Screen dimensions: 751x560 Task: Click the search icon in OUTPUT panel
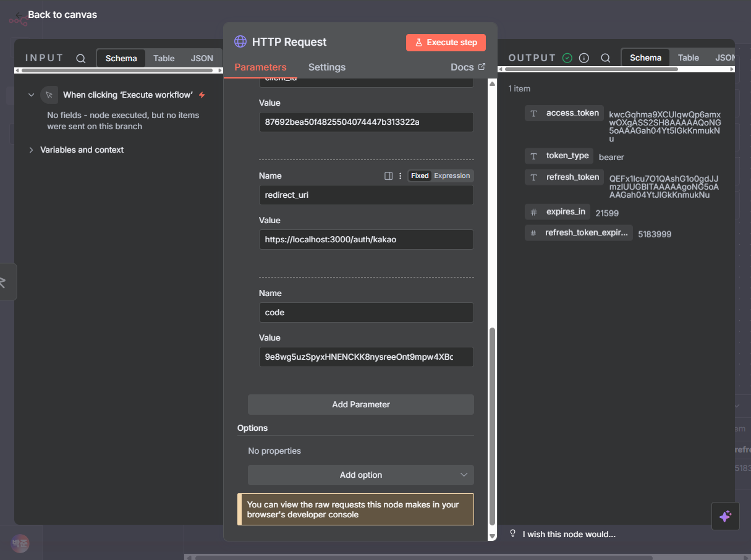pos(606,58)
